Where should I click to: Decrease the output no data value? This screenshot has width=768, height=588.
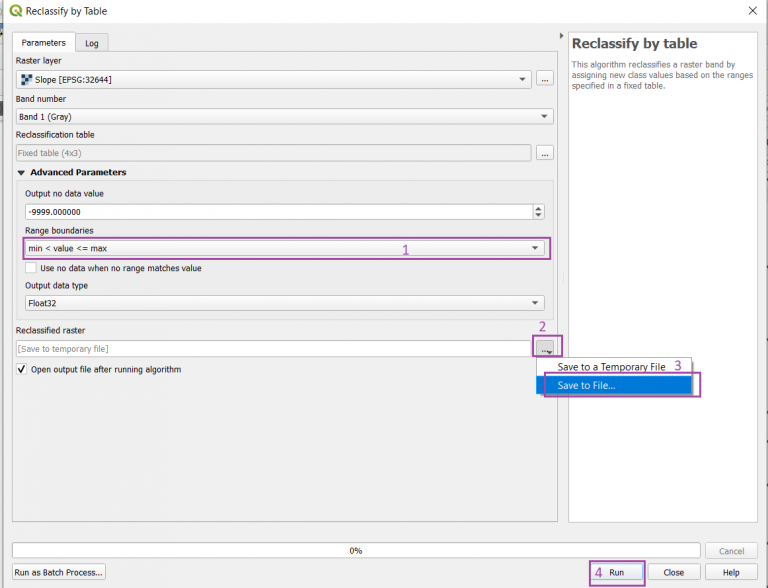tap(539, 216)
